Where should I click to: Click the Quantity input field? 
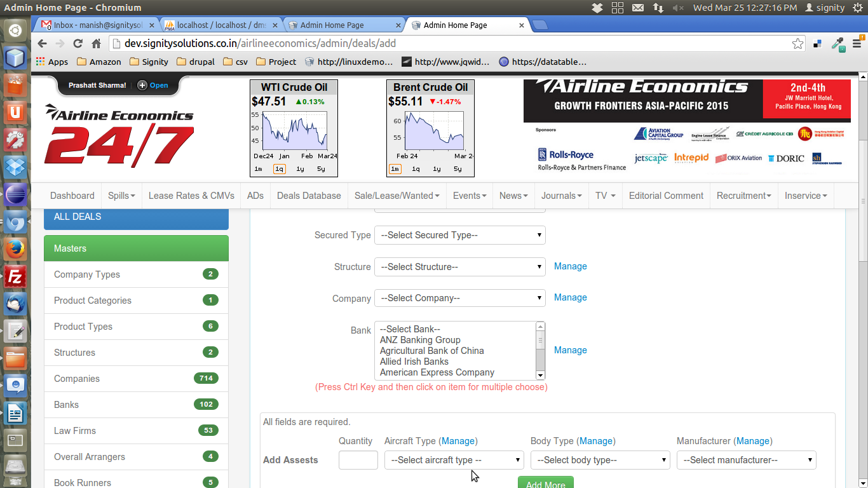coord(358,460)
